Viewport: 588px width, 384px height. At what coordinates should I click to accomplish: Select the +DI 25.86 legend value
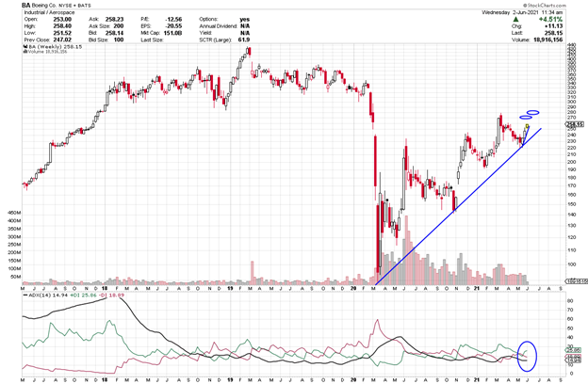[x=83, y=296]
